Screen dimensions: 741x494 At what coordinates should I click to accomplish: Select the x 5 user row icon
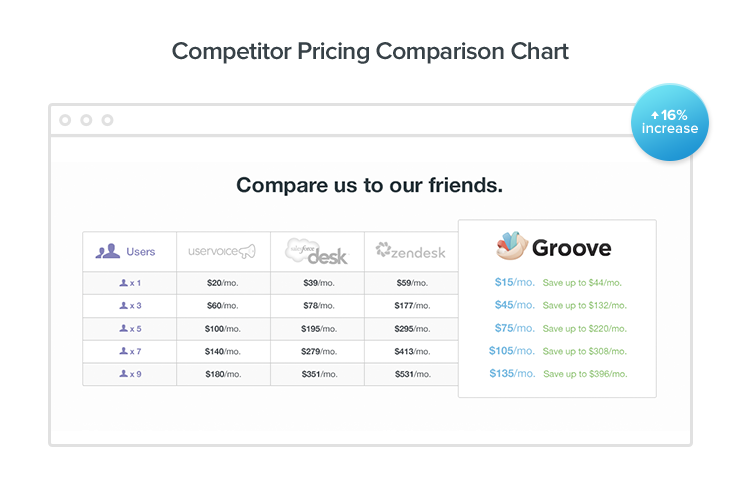[x=123, y=329]
